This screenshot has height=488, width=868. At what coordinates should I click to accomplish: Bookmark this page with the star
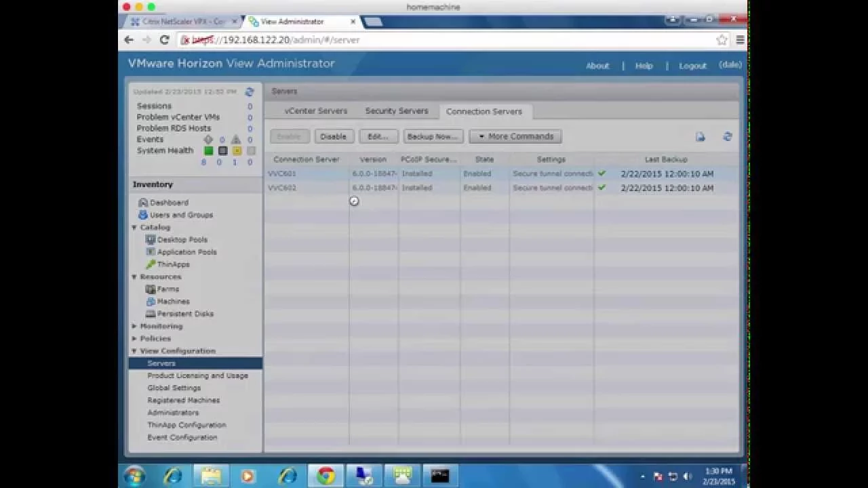point(722,40)
